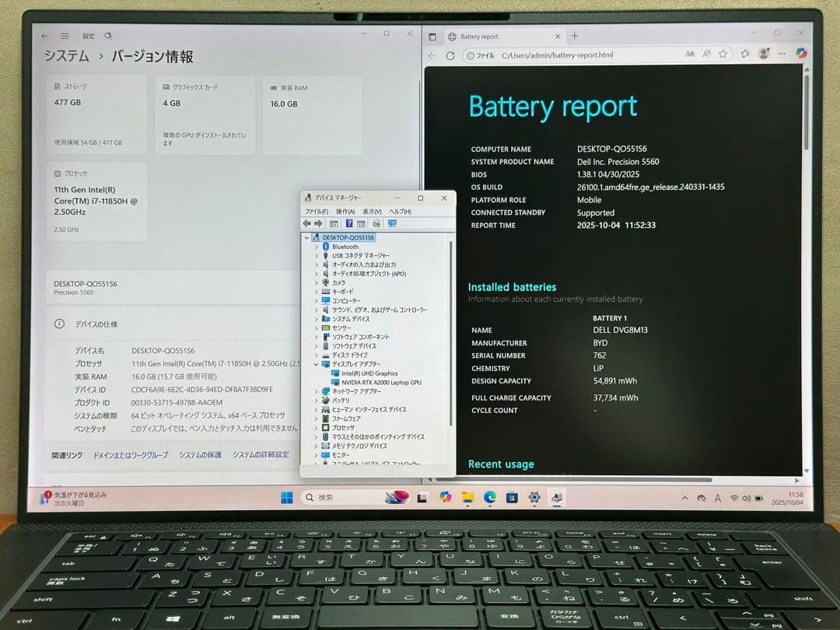The width and height of the screenshot is (840, 630).
Task: Collapse the ディスプレイ アダプター node
Action: click(316, 363)
